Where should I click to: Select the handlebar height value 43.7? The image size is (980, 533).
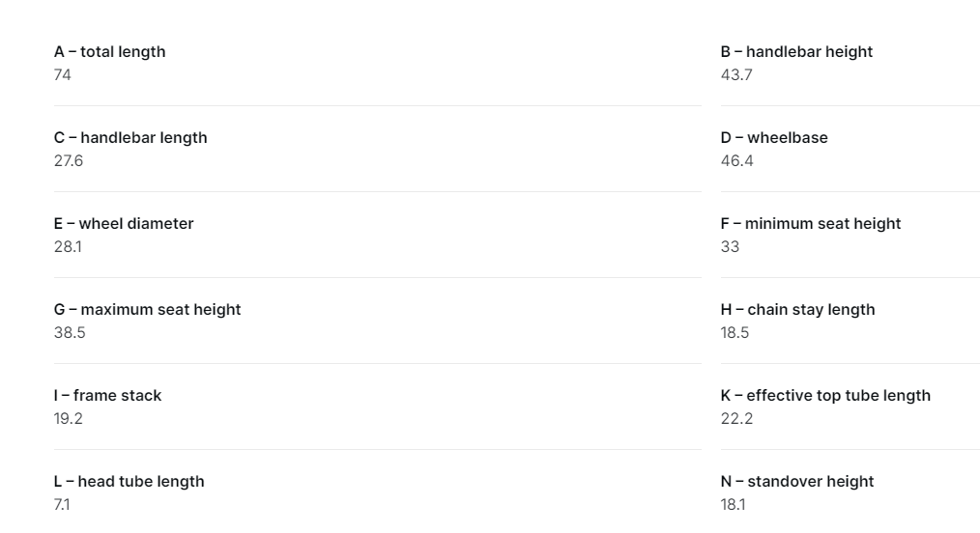[736, 75]
